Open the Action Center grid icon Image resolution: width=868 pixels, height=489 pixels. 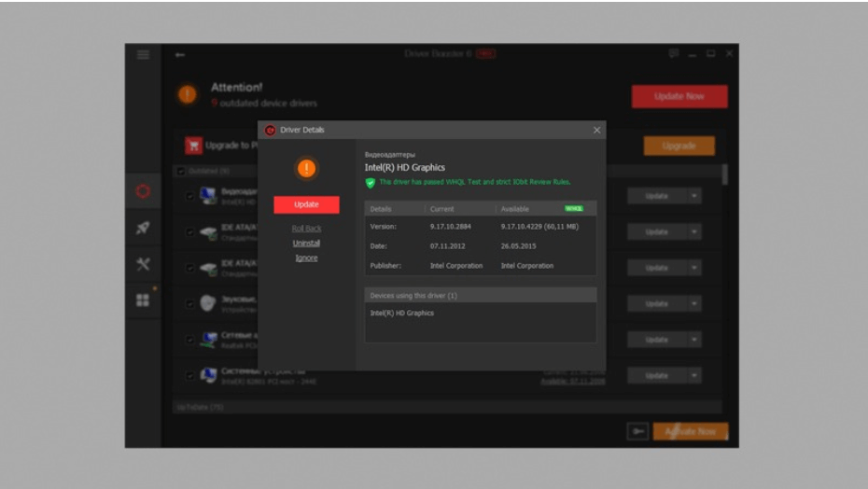(x=143, y=300)
